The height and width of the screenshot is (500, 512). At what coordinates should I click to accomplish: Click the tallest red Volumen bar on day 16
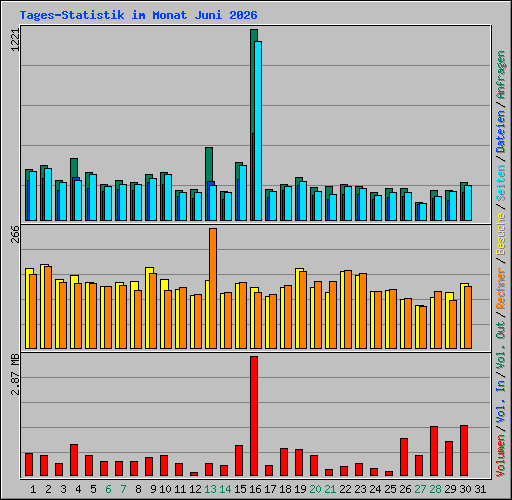pyautogui.click(x=254, y=416)
